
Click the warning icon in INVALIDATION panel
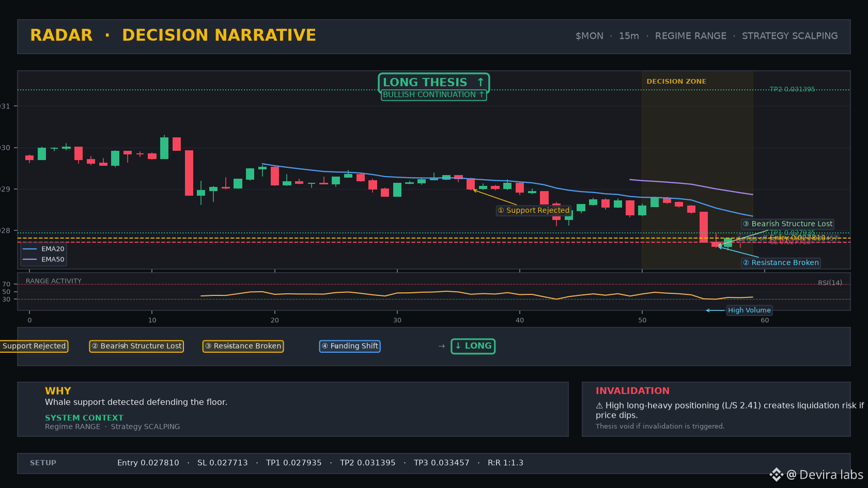click(x=599, y=406)
